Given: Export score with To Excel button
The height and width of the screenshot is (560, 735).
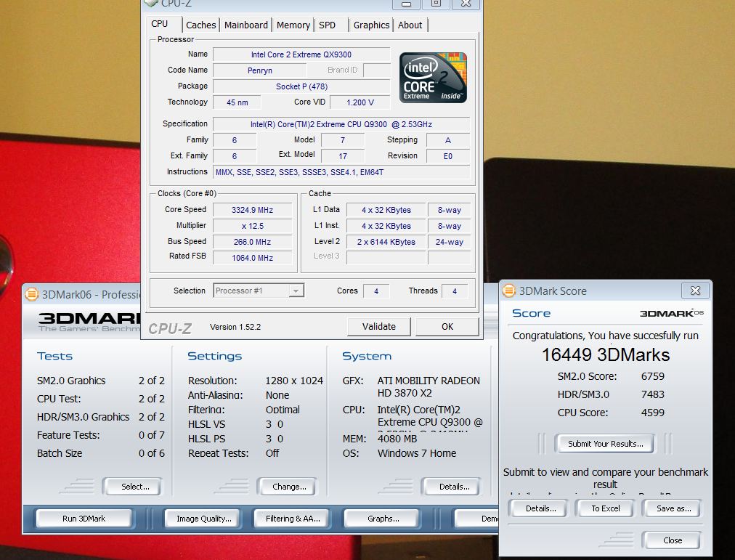Looking at the screenshot, I should (x=605, y=508).
